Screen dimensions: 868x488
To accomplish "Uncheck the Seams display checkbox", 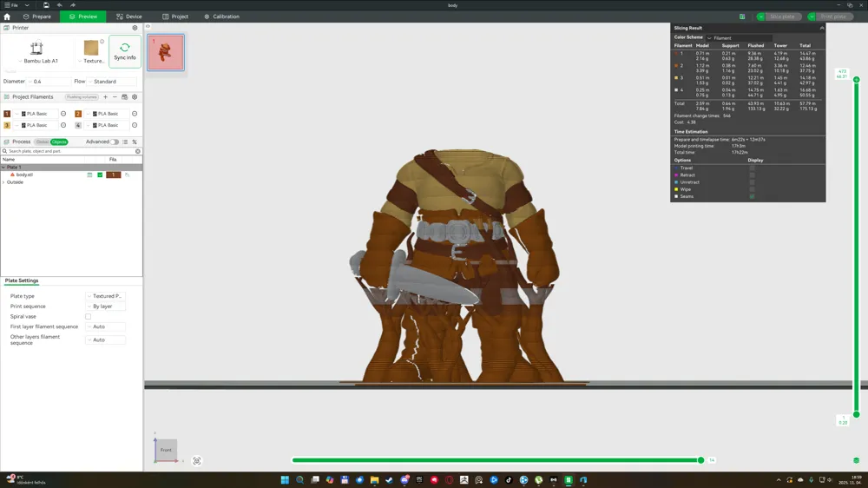I will click(752, 196).
